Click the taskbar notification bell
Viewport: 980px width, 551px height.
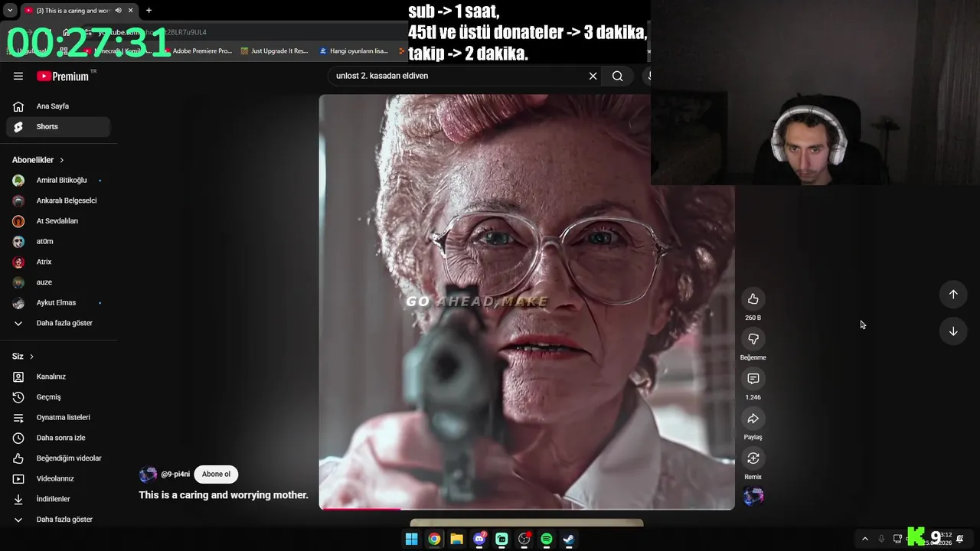pos(960,539)
